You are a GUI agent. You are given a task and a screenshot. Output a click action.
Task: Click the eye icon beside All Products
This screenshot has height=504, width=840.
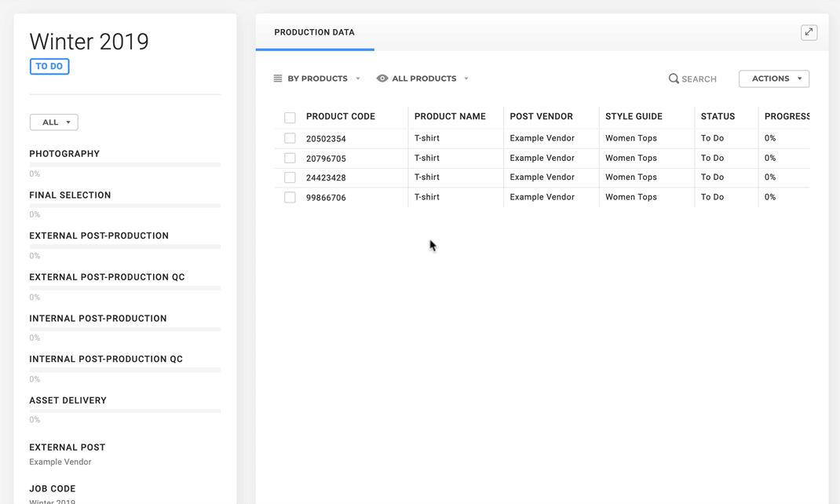pos(382,79)
